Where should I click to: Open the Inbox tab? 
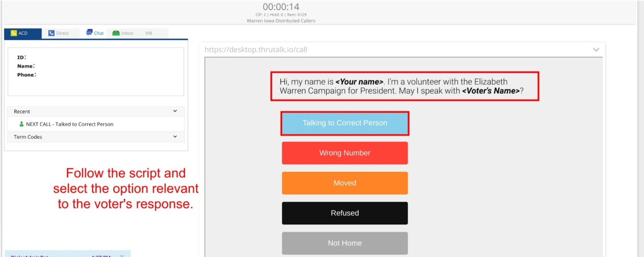[123, 33]
